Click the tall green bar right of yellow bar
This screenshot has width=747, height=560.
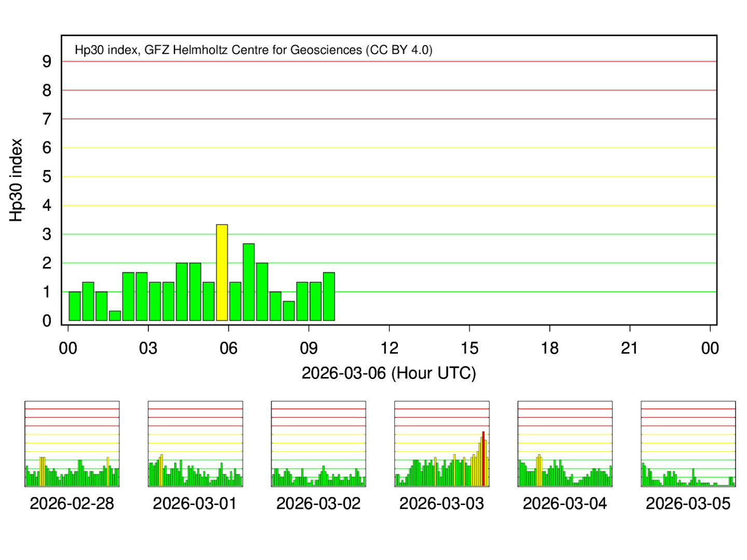pos(248,282)
